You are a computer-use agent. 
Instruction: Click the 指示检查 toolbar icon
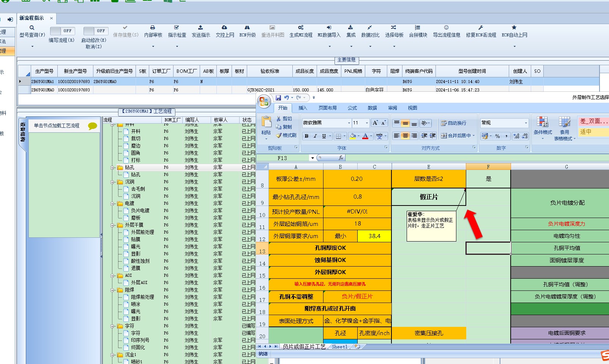click(x=177, y=28)
